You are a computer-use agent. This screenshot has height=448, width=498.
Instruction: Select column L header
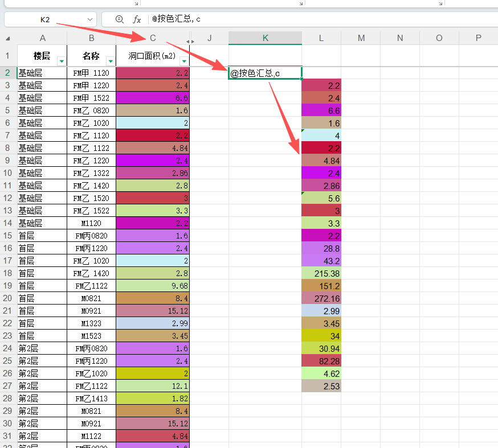click(x=321, y=38)
